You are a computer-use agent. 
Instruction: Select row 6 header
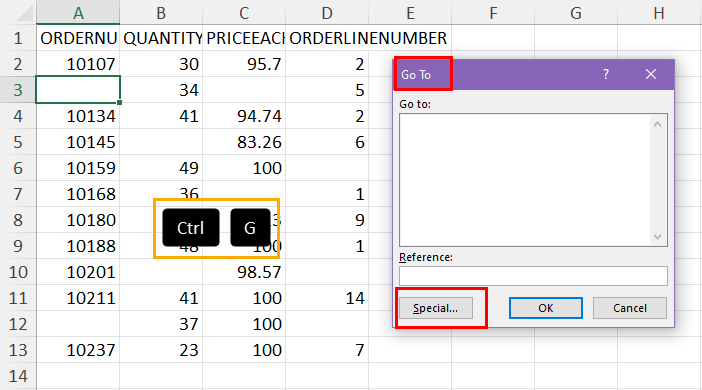18,168
